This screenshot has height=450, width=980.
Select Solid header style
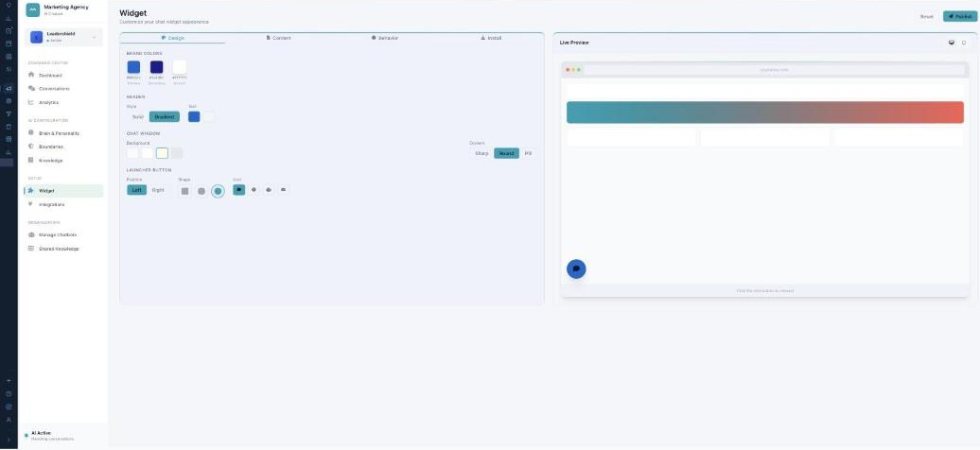coord(137,117)
